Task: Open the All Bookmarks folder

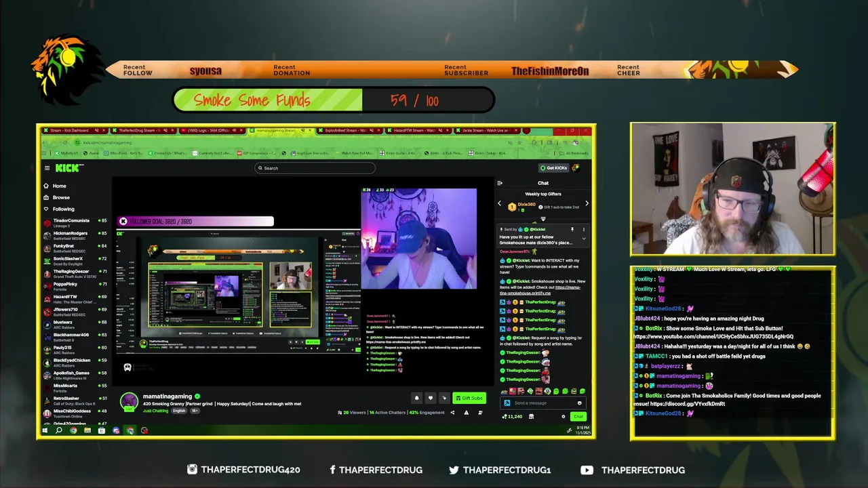Action: [574, 153]
